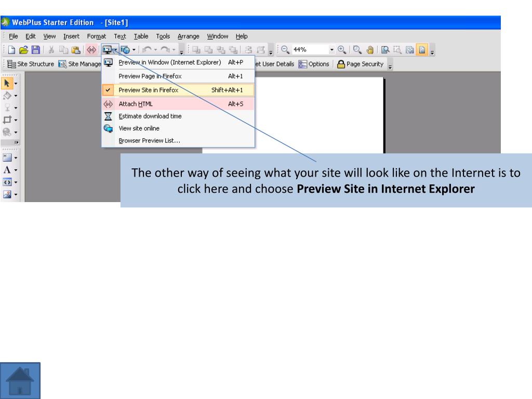Screen dimensions: 532x399
Task: Expand the left toolbar overflow chevron
Action: click(x=16, y=142)
